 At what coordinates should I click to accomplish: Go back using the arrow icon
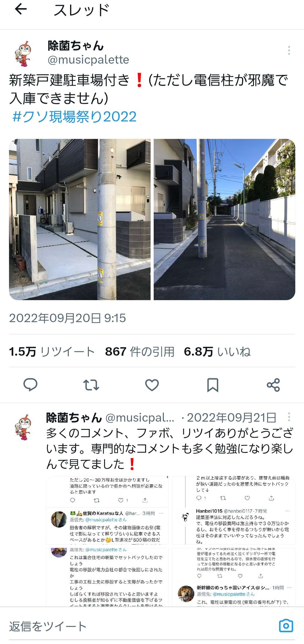(21, 9)
